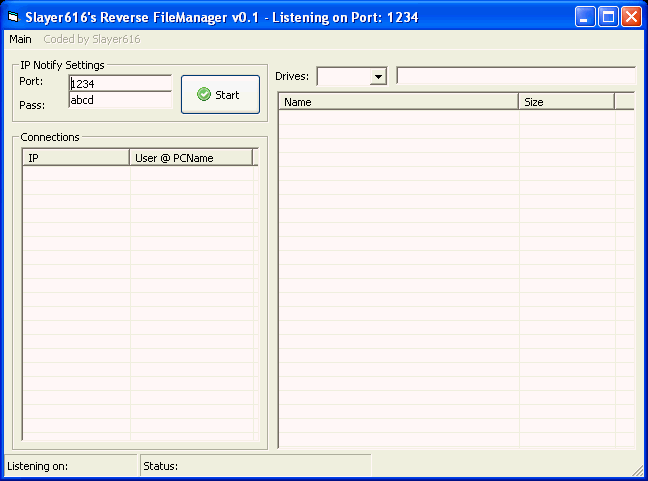Focus the Port input field

[x=120, y=84]
